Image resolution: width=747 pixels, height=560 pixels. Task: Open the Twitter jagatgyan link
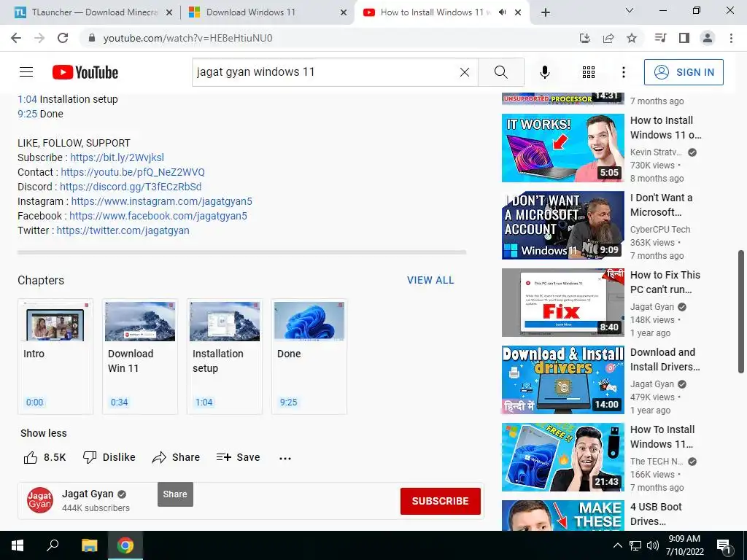coord(123,230)
